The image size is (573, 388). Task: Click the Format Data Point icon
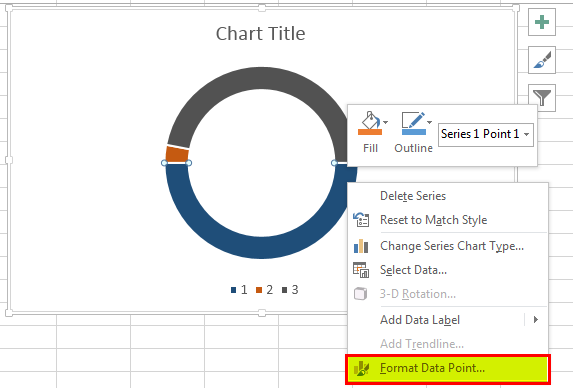(362, 369)
